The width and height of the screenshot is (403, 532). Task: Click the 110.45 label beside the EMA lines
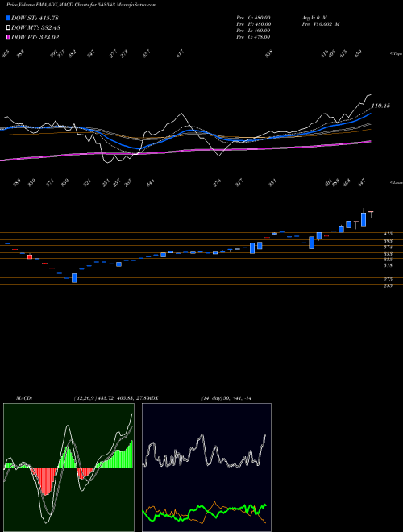click(380, 106)
